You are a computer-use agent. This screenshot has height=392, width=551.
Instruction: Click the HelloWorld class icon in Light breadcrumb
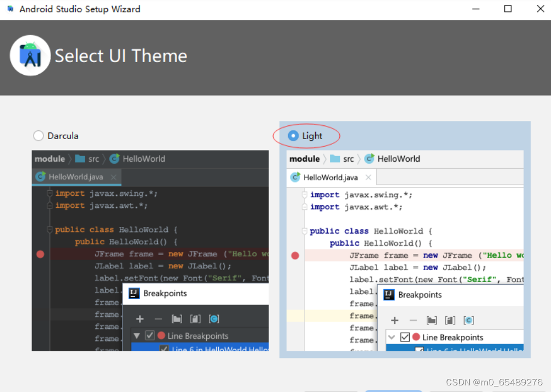[370, 159]
